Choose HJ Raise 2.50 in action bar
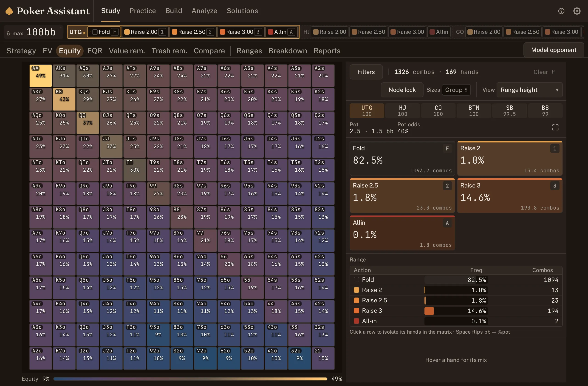Viewport: 588px width, 386px height. pyautogui.click(x=368, y=32)
